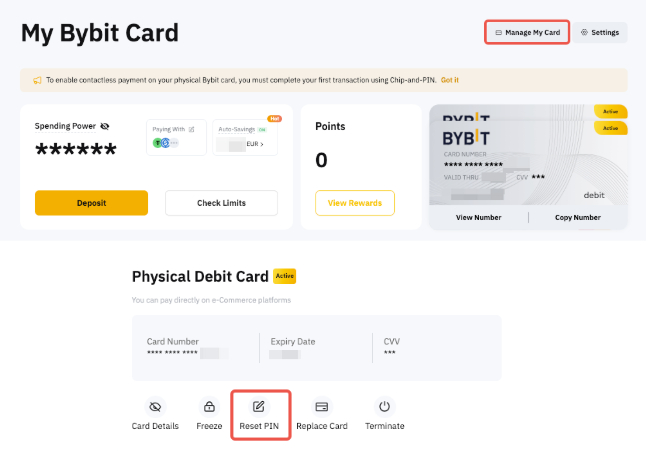Click the Check Limits button

pyautogui.click(x=221, y=203)
